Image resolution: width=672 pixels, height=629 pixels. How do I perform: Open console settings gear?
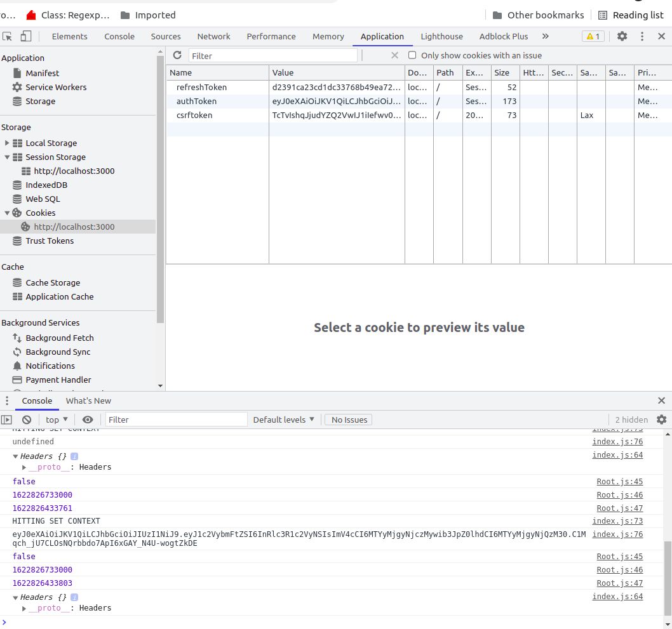661,420
